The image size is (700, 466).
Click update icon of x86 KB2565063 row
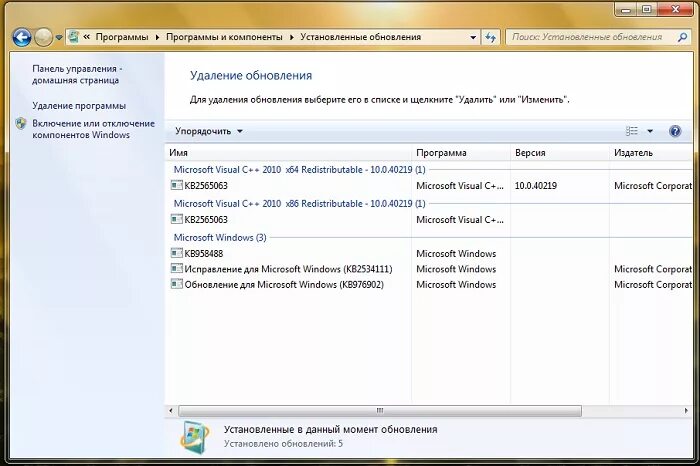177,219
